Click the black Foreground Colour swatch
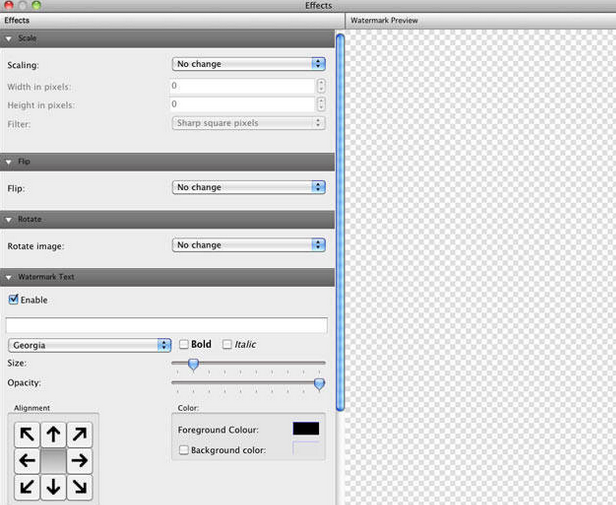This screenshot has height=505, width=616. point(305,429)
